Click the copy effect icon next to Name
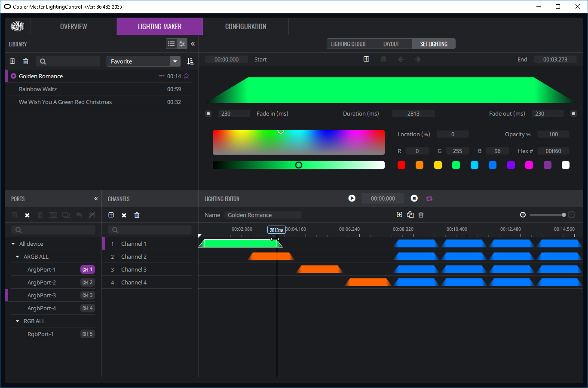588x388 pixels. tap(410, 215)
